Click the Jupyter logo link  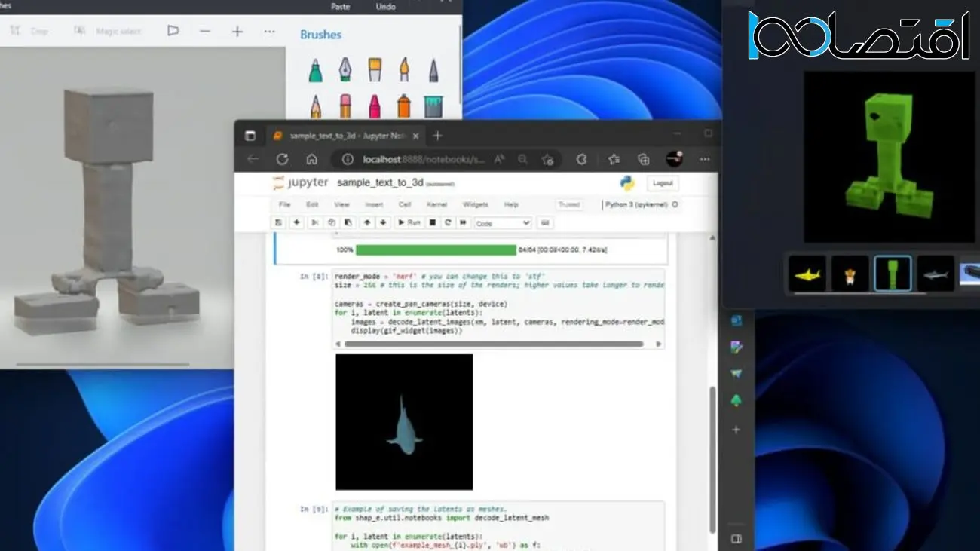click(x=300, y=183)
